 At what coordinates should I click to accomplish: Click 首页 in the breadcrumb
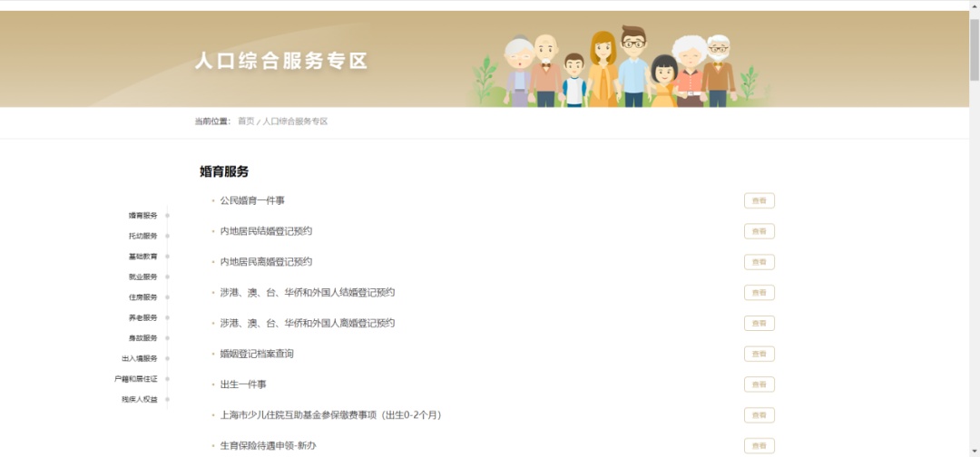click(246, 122)
